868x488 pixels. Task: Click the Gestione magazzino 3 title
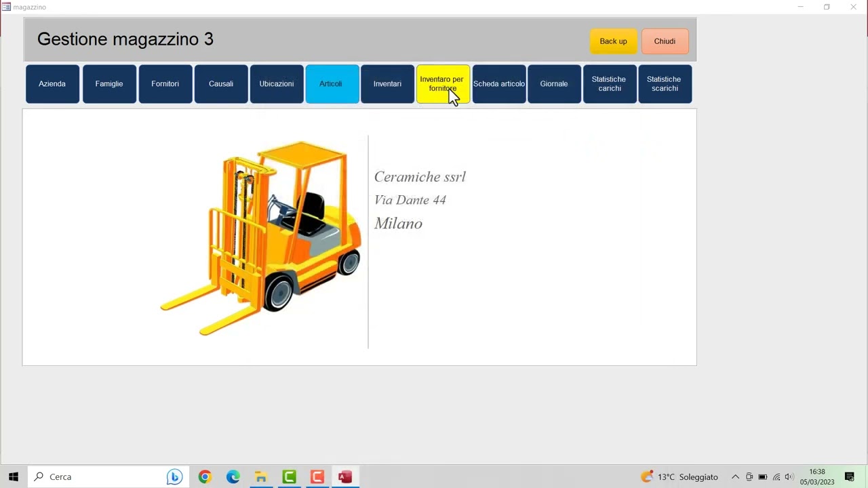tap(125, 39)
